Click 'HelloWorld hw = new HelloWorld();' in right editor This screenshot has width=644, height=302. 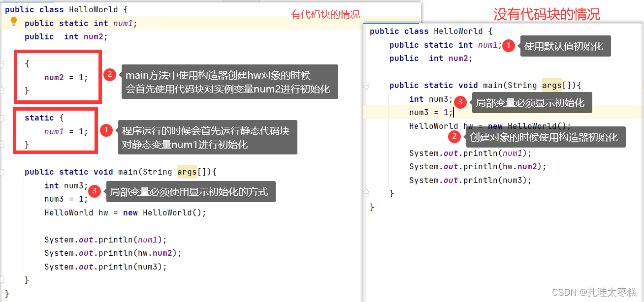490,126
